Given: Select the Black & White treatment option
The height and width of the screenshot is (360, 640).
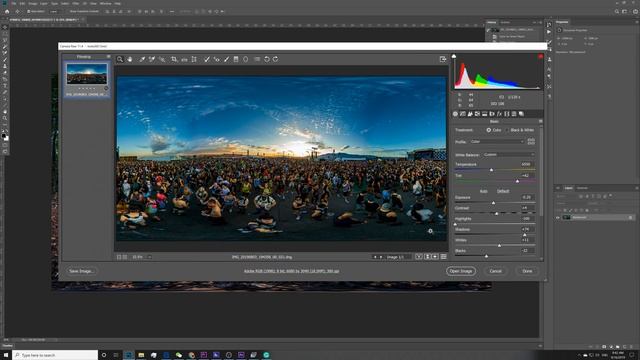Looking at the screenshot, I should pyautogui.click(x=507, y=130).
